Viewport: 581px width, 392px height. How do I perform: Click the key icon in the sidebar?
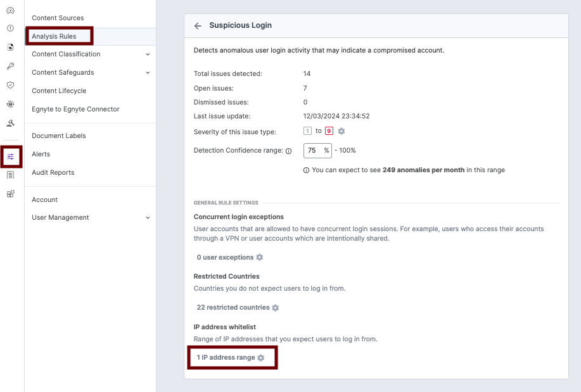pyautogui.click(x=10, y=65)
